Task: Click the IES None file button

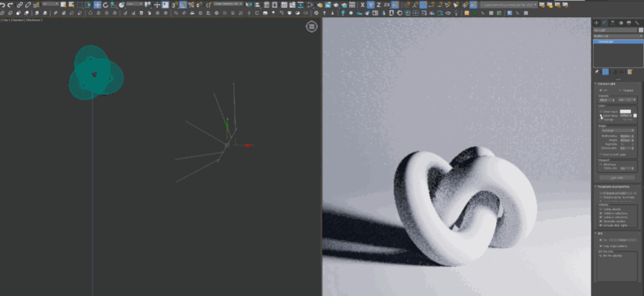Action: click(x=622, y=240)
